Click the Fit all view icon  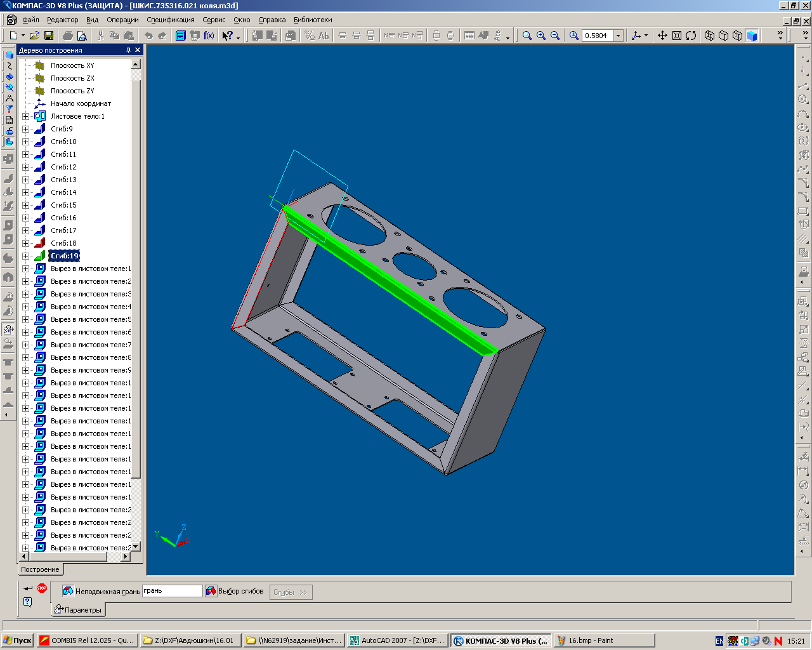tap(677, 36)
